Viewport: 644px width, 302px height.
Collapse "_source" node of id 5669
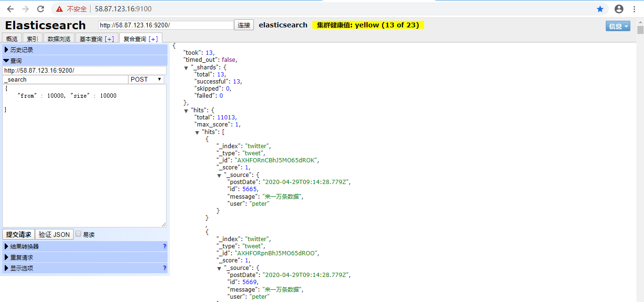pos(219,268)
